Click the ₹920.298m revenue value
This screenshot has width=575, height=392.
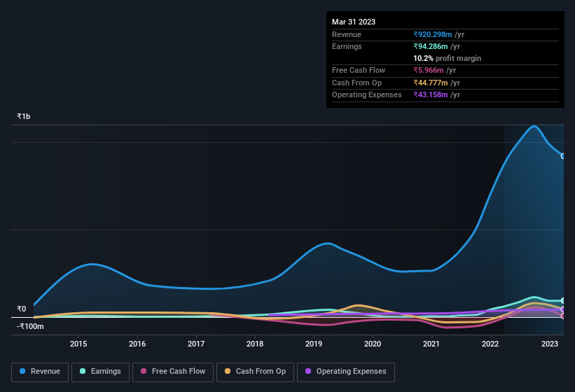[x=433, y=34]
